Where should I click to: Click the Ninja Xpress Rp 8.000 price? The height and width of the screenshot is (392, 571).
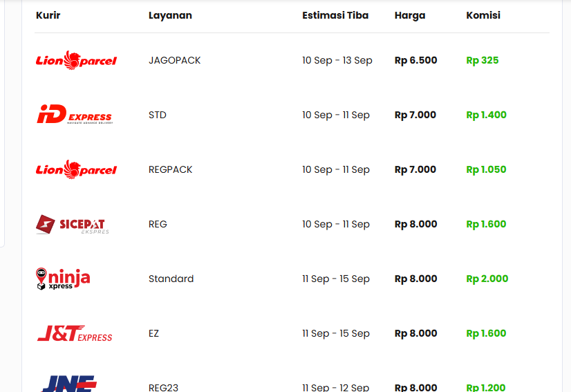point(416,279)
